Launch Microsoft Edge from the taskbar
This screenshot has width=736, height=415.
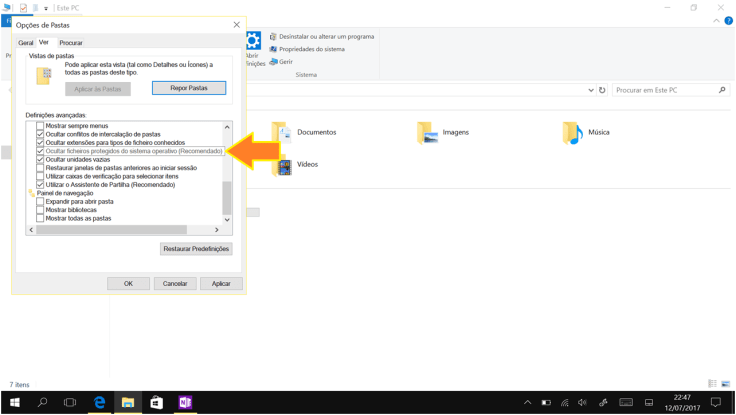(99, 402)
